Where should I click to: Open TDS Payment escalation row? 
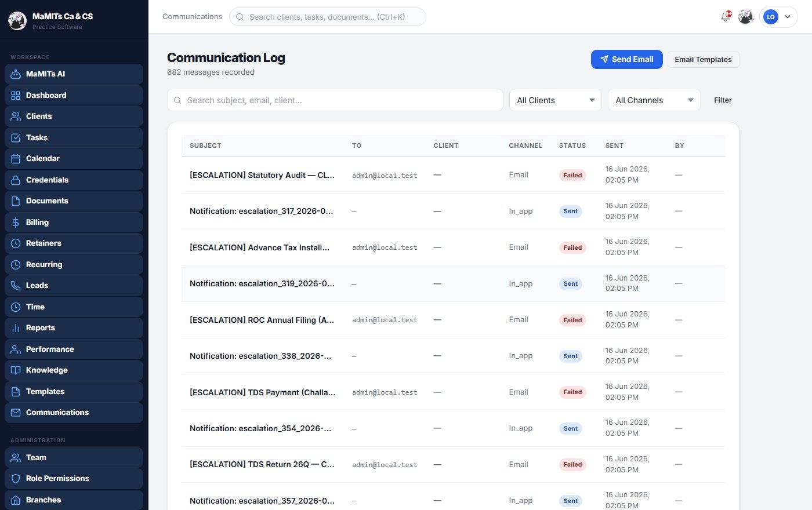tap(263, 392)
